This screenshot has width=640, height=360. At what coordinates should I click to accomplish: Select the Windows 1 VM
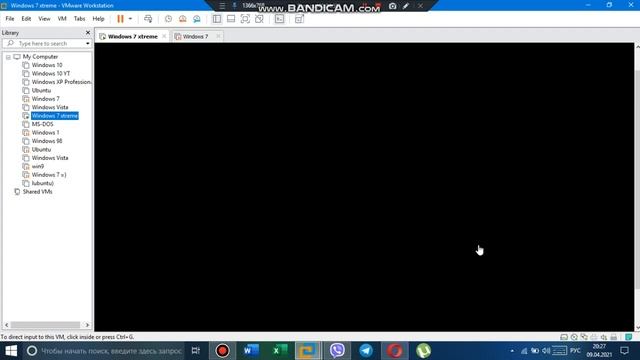[45, 133]
